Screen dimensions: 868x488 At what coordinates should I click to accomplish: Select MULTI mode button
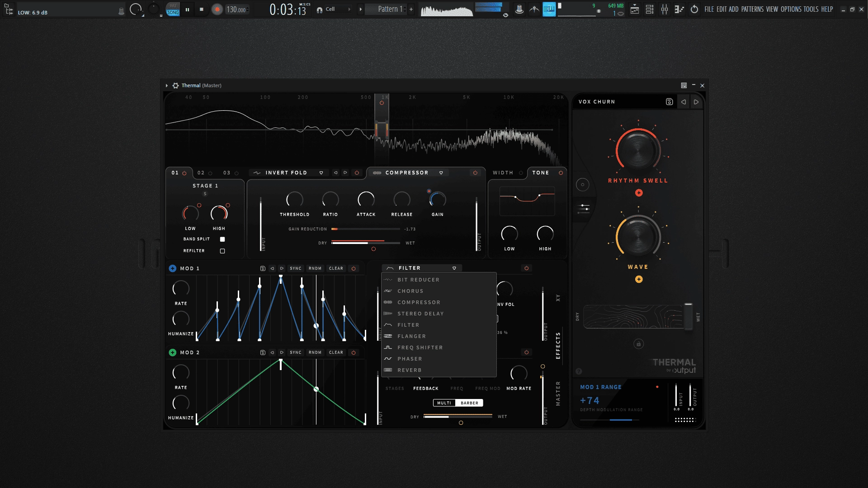coord(444,403)
